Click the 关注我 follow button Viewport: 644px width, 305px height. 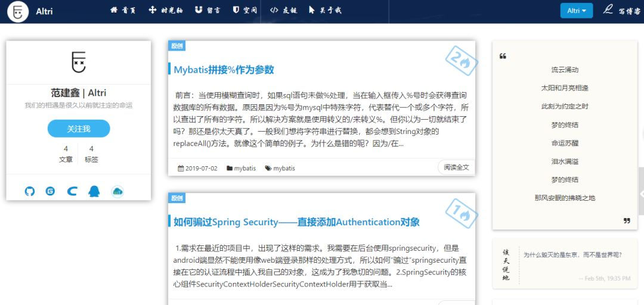[79, 129]
